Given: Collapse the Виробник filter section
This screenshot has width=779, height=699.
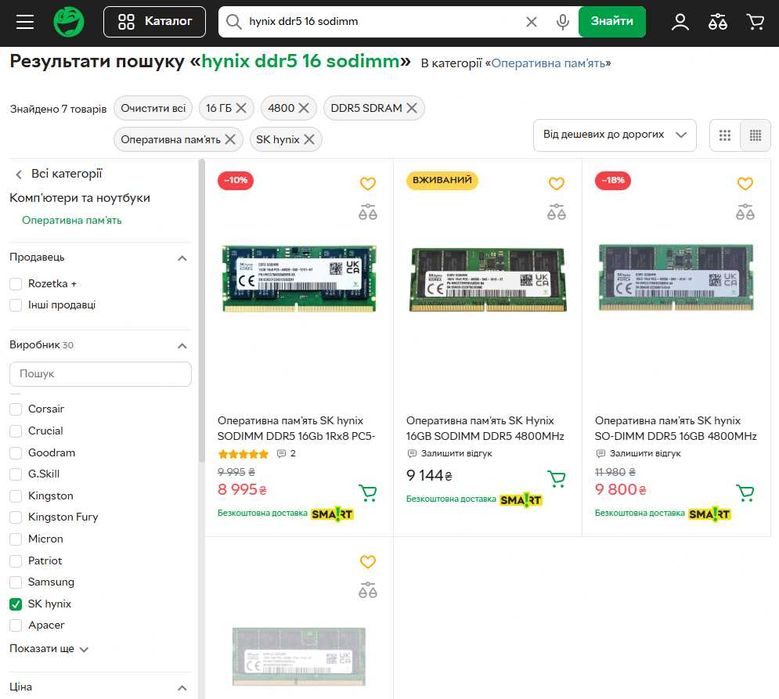Looking at the screenshot, I should (x=182, y=345).
